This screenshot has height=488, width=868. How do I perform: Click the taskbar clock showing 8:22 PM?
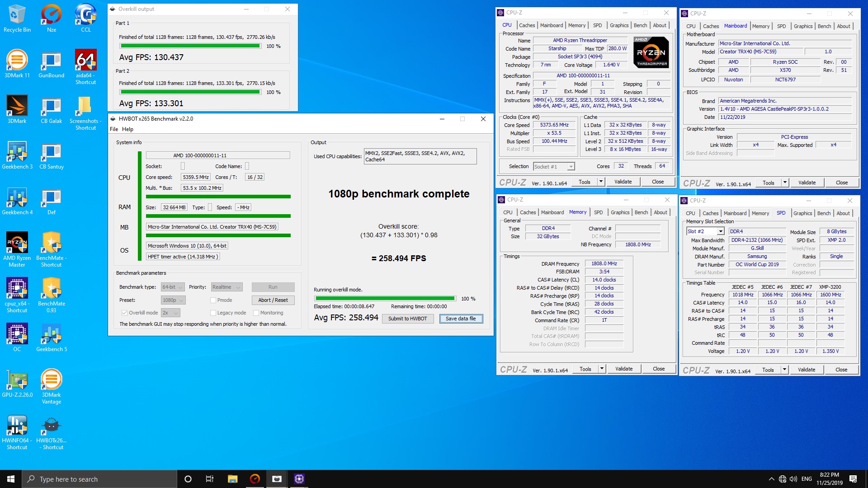[x=829, y=479]
